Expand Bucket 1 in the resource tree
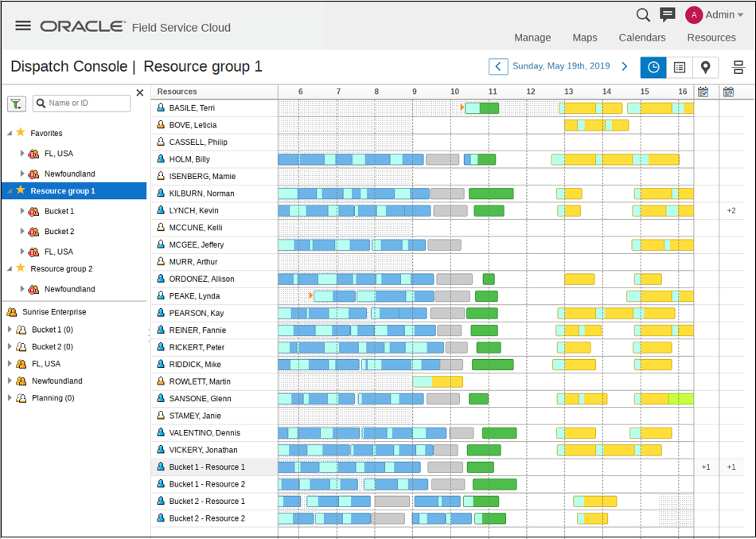 24,210
